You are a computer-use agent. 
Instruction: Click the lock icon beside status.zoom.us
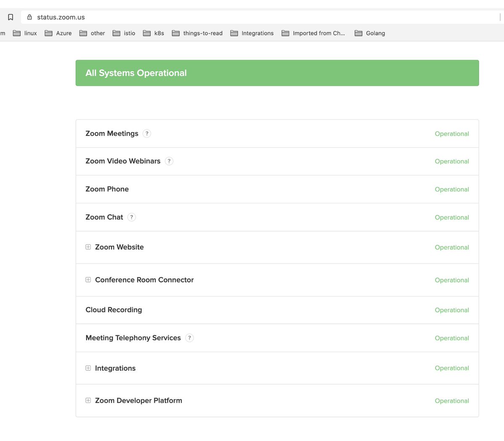(x=29, y=17)
